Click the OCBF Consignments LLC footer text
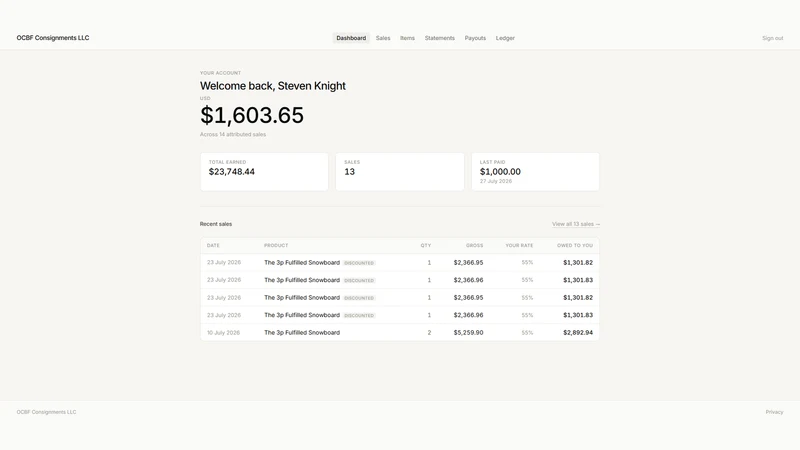 [x=46, y=412]
